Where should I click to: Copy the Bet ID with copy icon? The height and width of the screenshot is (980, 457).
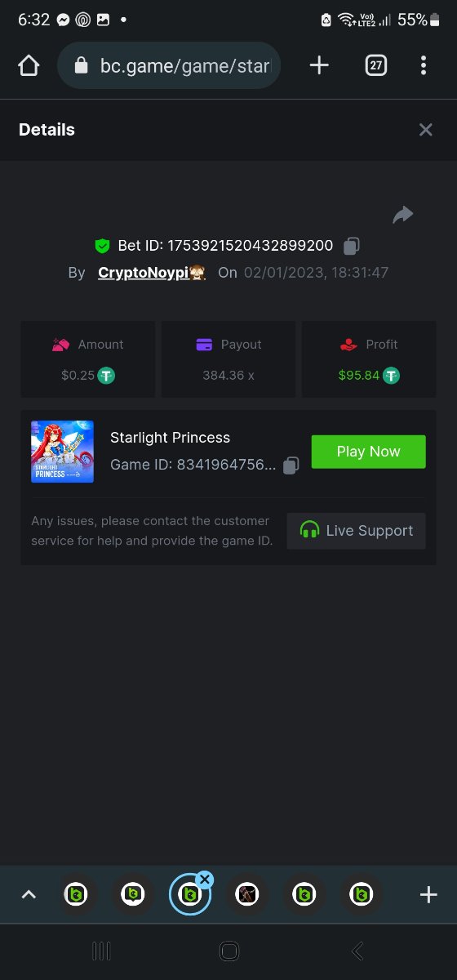click(352, 245)
